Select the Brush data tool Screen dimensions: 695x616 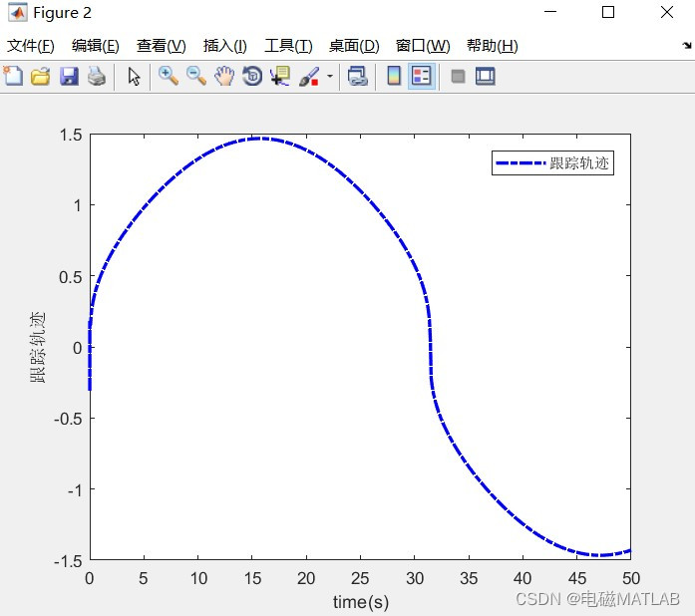pos(309,76)
